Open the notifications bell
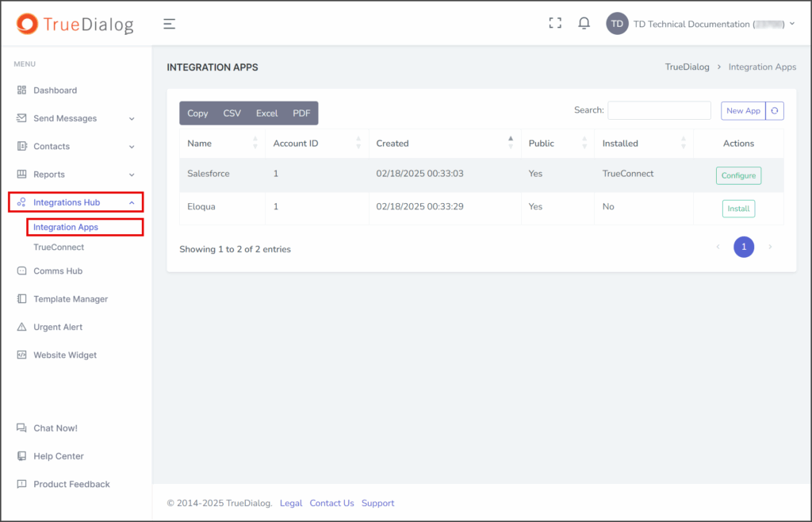Screen dimensions: 812x522 tap(584, 23)
